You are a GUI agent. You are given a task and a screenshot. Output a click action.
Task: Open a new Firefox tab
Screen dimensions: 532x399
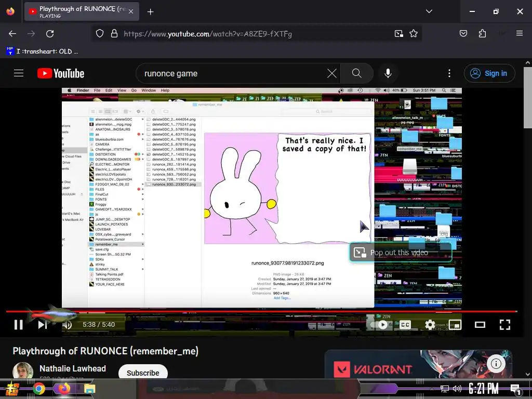pyautogui.click(x=150, y=12)
